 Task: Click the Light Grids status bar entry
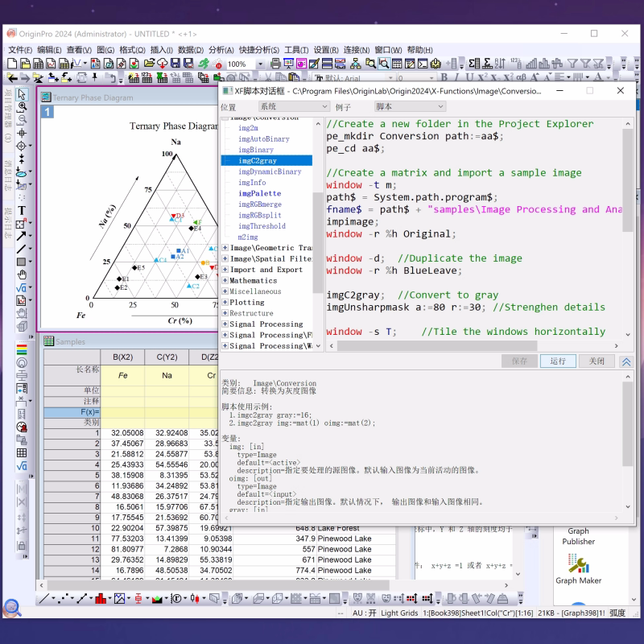click(x=399, y=613)
